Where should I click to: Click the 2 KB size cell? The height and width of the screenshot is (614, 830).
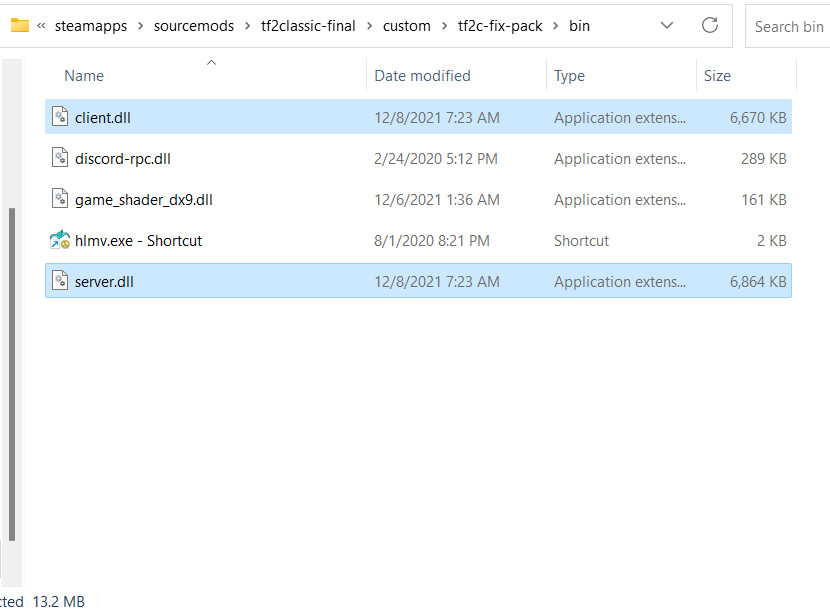771,241
